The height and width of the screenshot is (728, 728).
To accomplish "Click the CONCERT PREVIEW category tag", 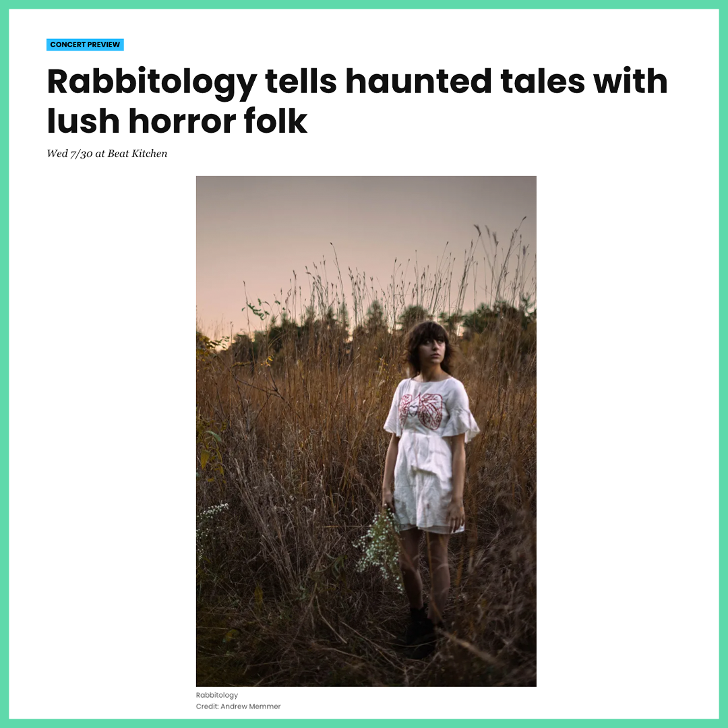I will pyautogui.click(x=85, y=44).
